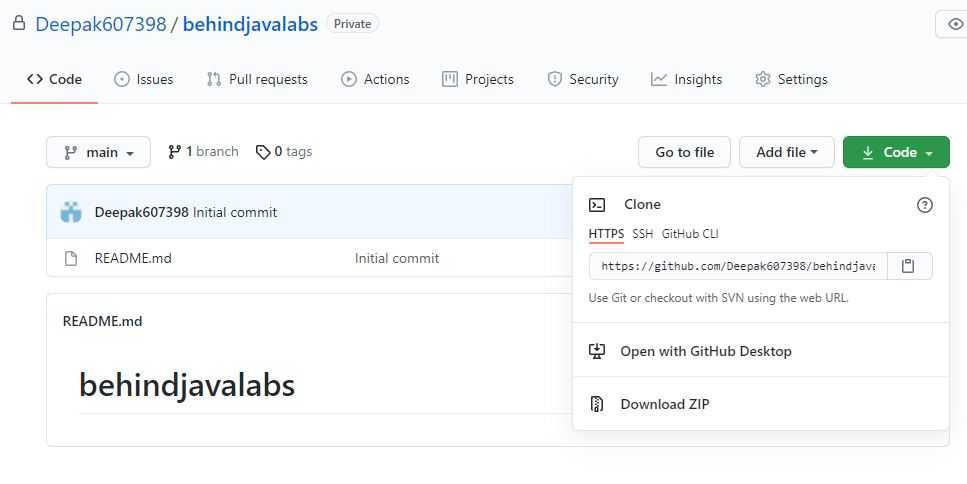967x484 pixels.
Task: Open the README.md file link
Action: coord(133,258)
